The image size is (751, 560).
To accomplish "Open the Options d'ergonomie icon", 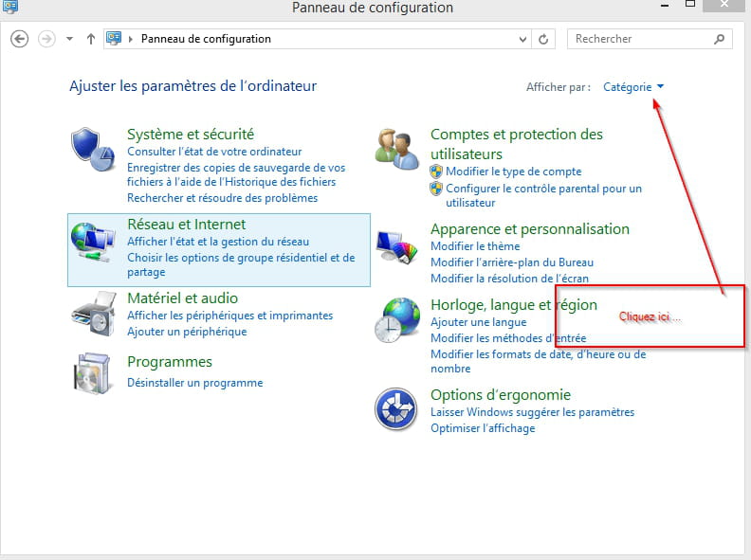I will point(396,409).
